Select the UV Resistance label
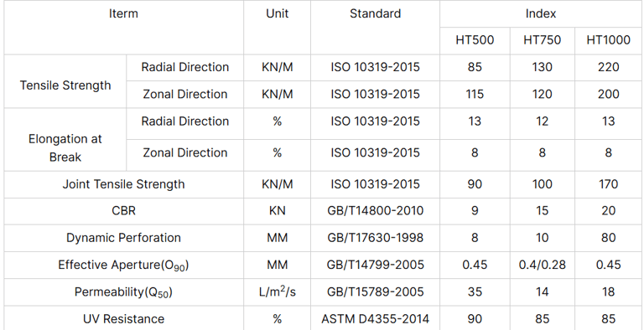Viewport: 644px width, 330px height. coord(123,319)
